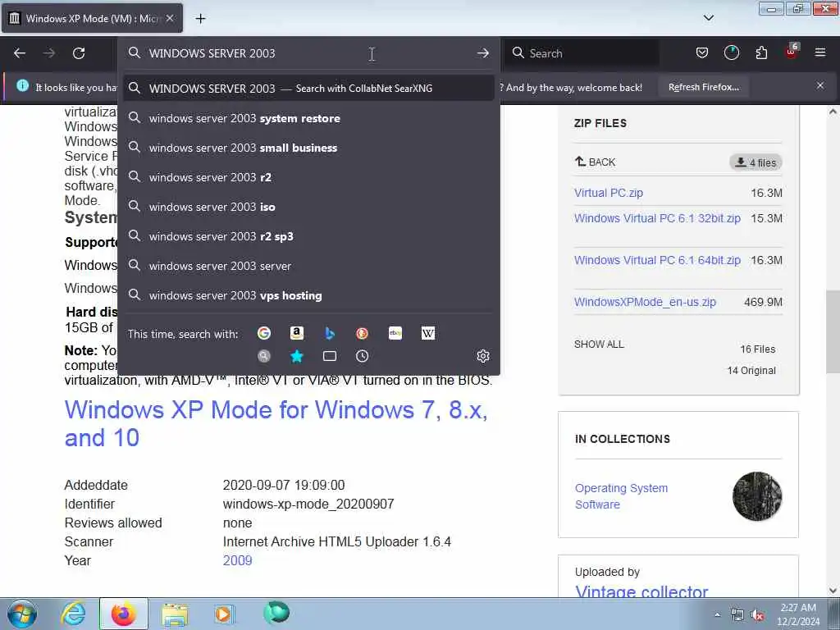
Task: Open 'Windows XP Mode for Windows 7, 8.x' heading link
Action: [x=276, y=424]
